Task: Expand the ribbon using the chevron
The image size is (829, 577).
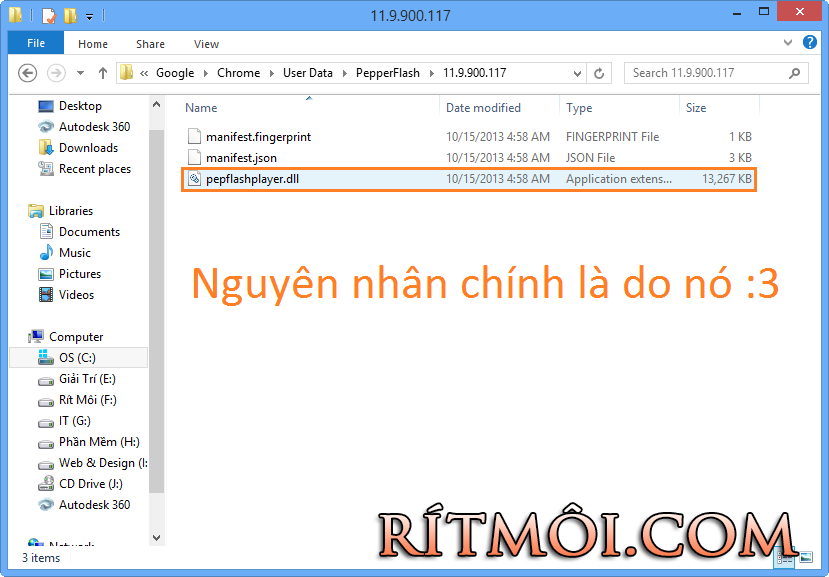Action: click(x=788, y=42)
